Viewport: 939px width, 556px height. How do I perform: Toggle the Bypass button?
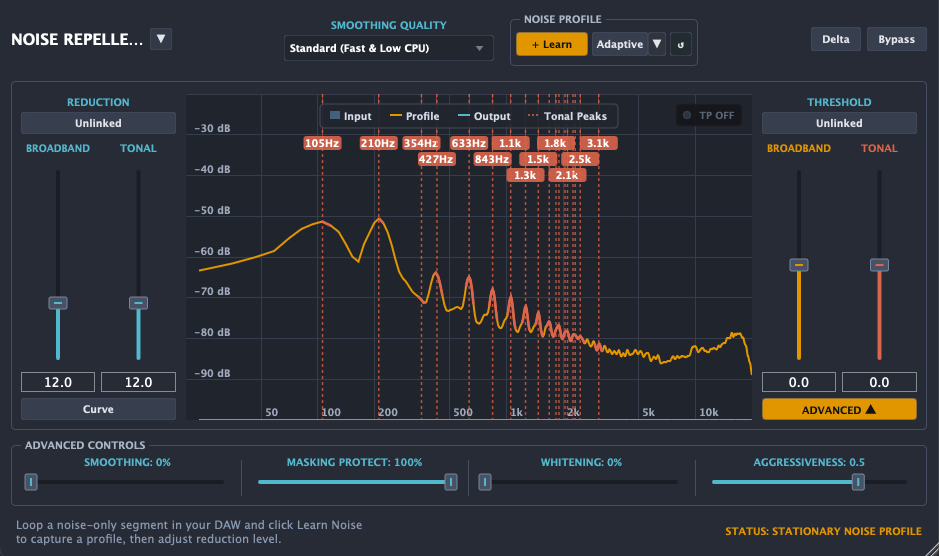(x=896, y=39)
